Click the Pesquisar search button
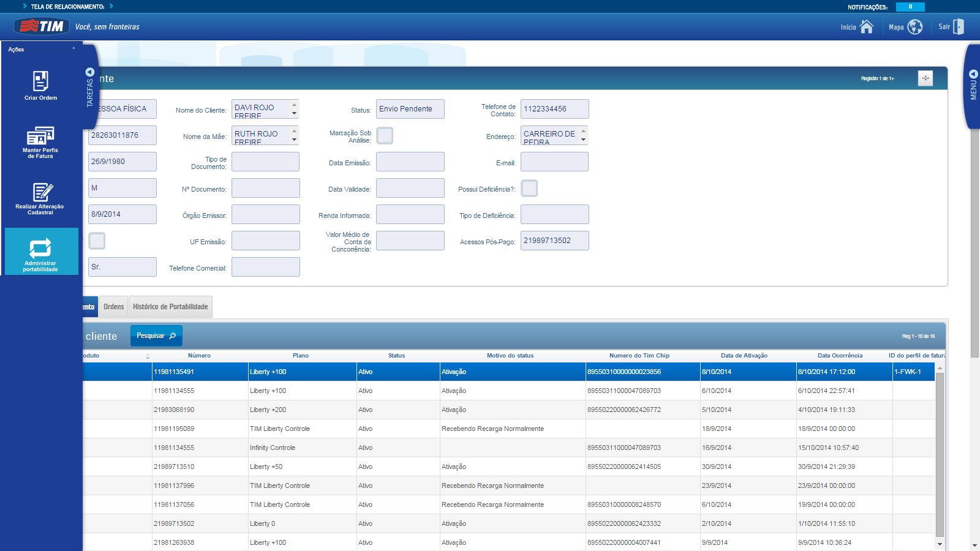 point(156,335)
